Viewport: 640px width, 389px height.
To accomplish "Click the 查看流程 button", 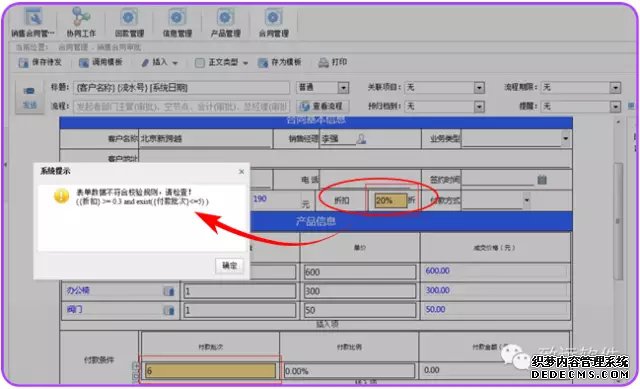I will [x=323, y=106].
